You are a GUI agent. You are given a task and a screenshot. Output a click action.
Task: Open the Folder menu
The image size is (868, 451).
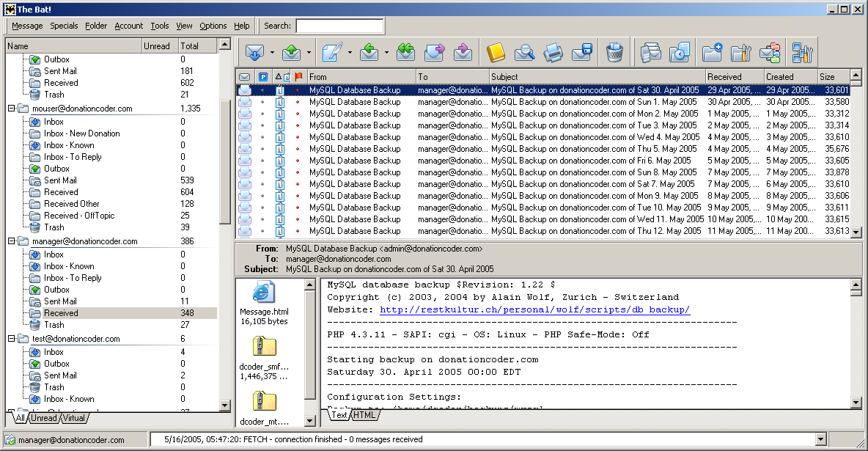coord(96,26)
